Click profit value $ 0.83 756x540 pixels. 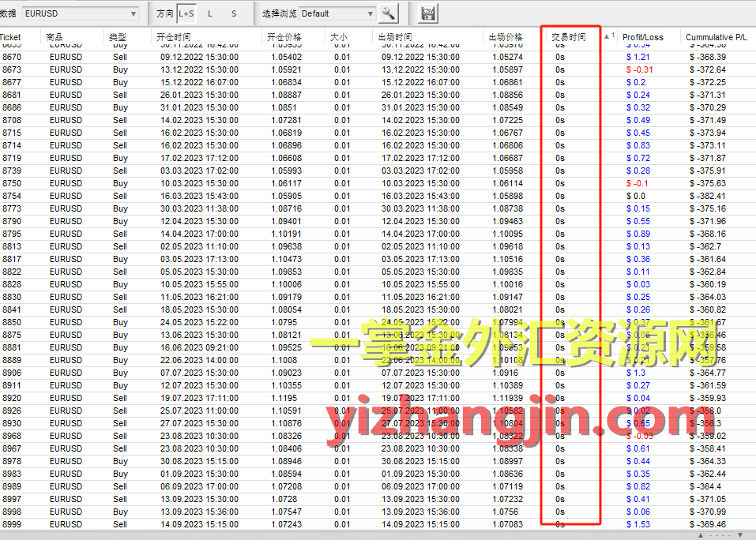tap(638, 145)
